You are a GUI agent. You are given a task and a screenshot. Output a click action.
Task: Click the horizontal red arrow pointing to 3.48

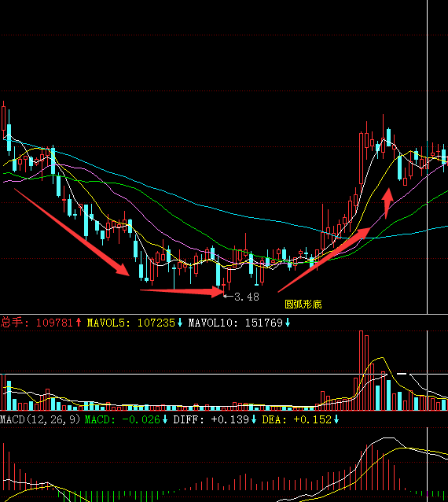click(182, 291)
